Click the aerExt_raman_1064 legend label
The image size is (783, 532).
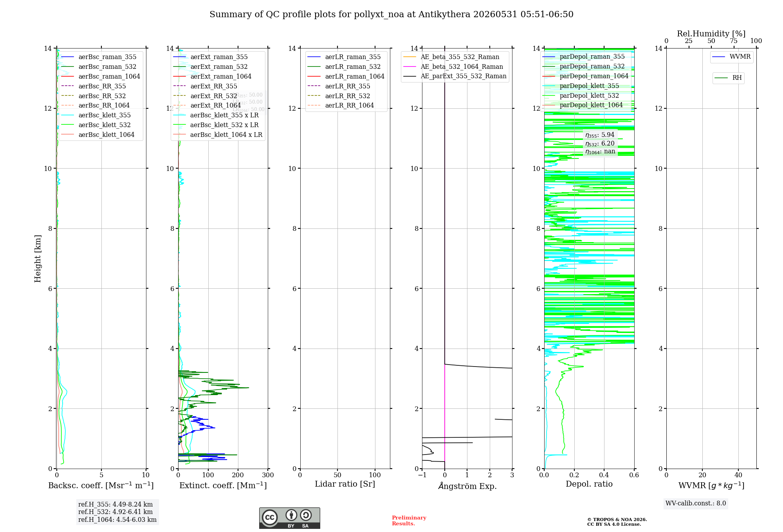pos(221,77)
